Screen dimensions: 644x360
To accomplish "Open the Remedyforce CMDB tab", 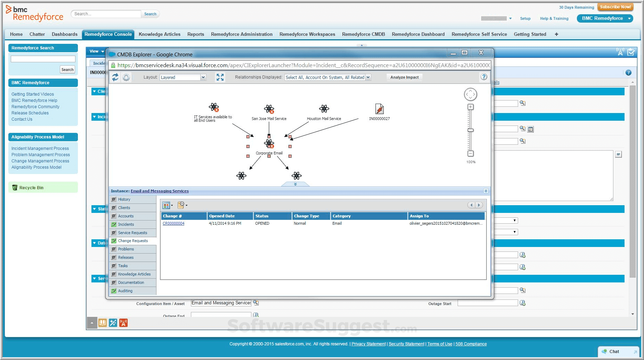I will pos(363,34).
